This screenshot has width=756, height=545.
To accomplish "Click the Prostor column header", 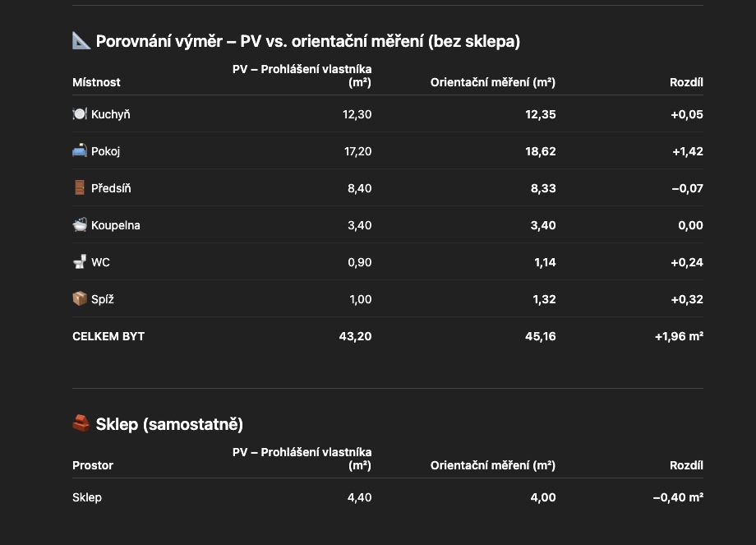I will click(x=93, y=465).
